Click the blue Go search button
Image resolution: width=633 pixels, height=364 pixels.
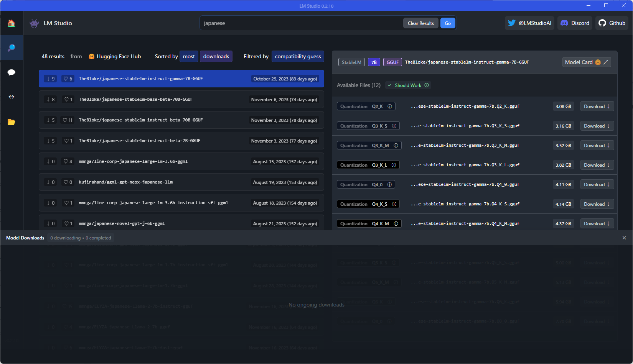click(x=448, y=23)
